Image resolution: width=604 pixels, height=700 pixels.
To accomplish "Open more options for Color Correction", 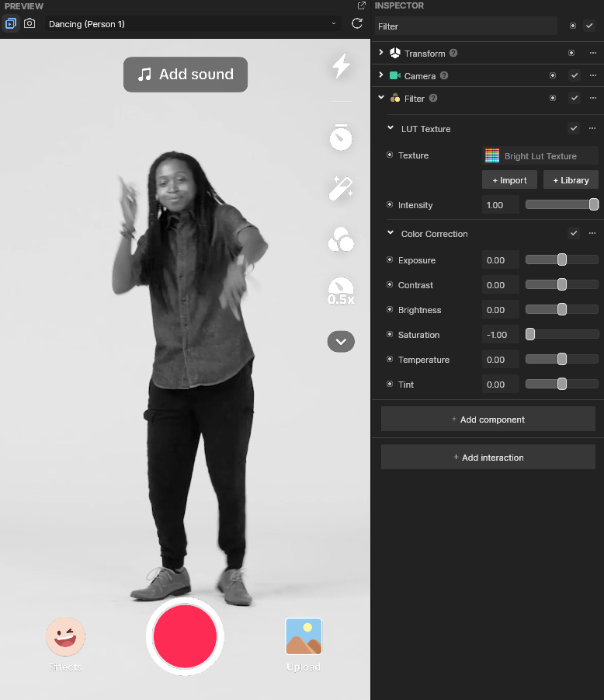I will tap(592, 232).
